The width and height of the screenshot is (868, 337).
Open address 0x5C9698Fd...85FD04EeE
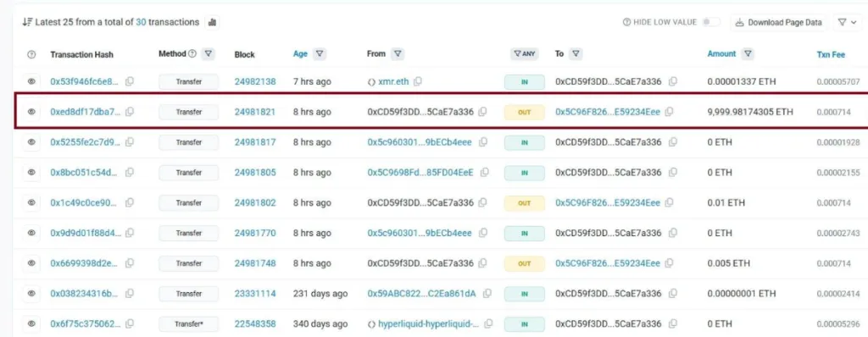(420, 173)
